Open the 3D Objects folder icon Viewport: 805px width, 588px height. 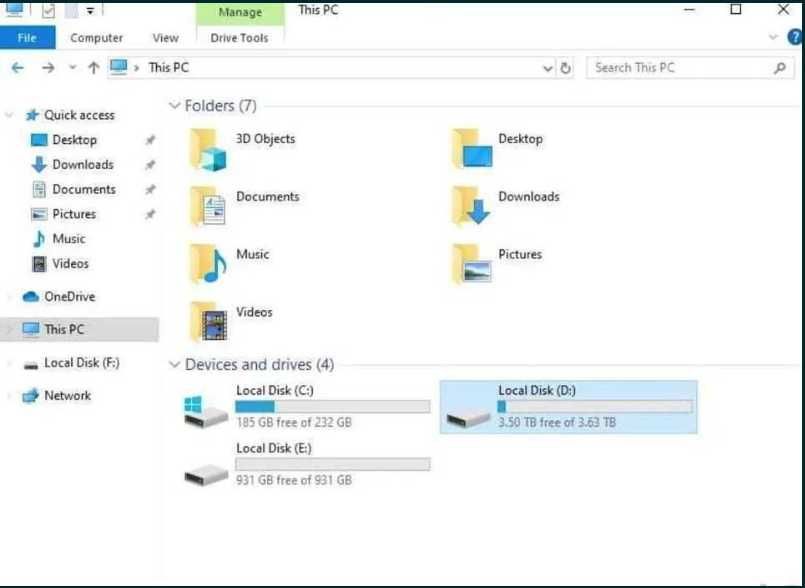[x=208, y=150]
